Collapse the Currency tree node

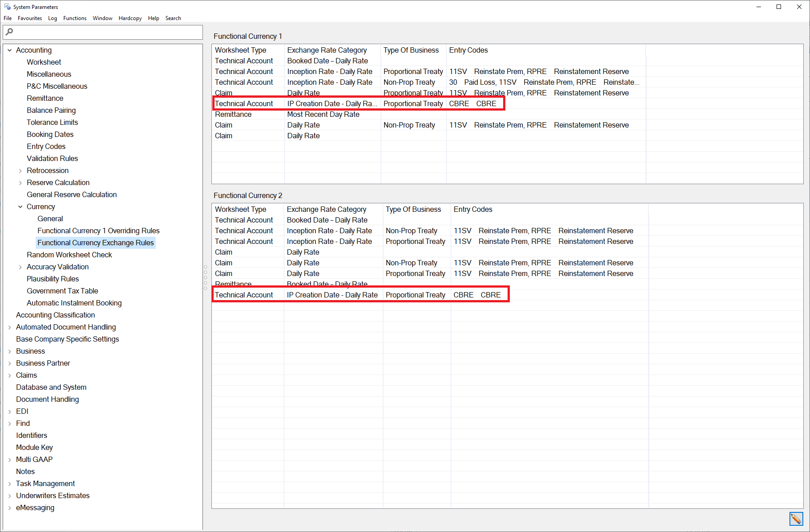click(21, 207)
